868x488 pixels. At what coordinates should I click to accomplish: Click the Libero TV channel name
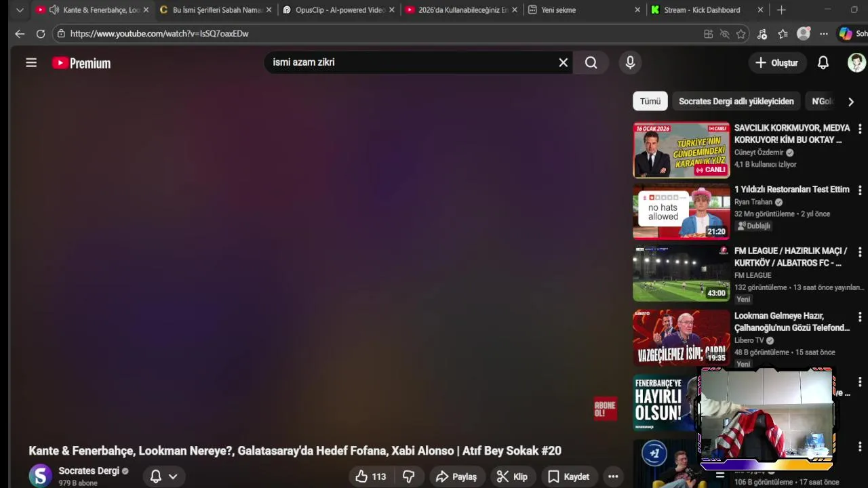pyautogui.click(x=749, y=340)
